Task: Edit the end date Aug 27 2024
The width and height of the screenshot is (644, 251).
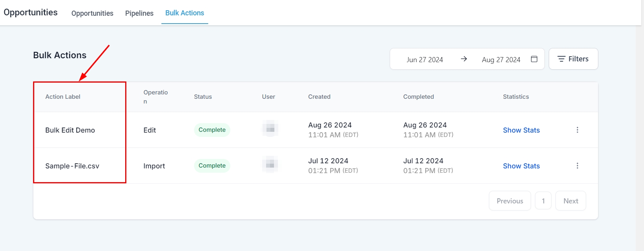Action: (501, 59)
